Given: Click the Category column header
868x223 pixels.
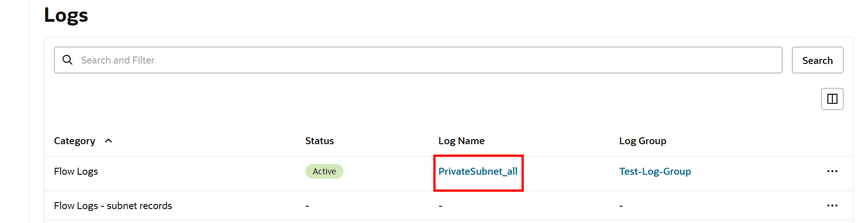Looking at the screenshot, I should [x=75, y=141].
